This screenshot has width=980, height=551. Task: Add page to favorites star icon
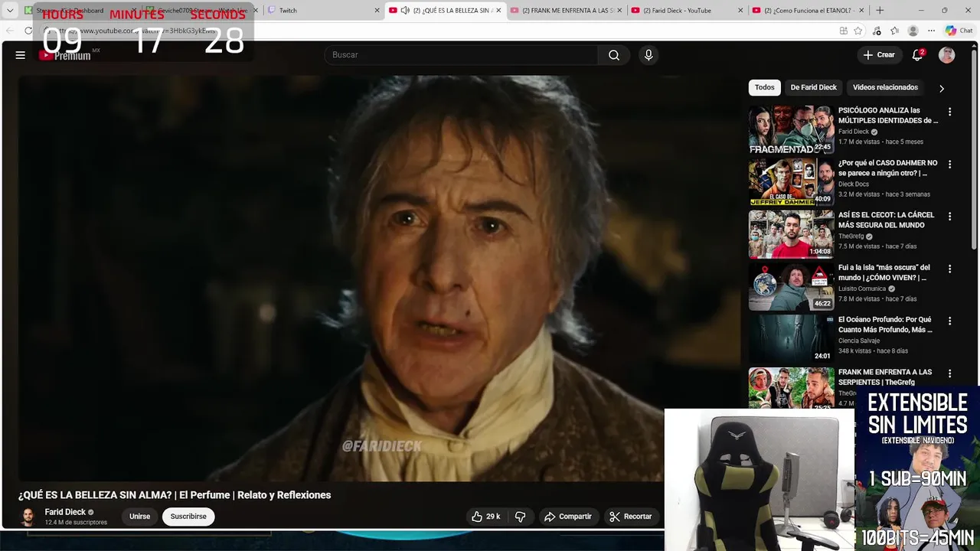pos(857,31)
